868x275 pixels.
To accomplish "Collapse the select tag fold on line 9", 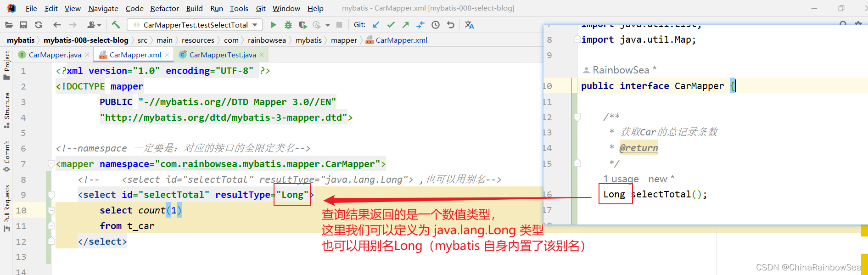I will point(51,195).
